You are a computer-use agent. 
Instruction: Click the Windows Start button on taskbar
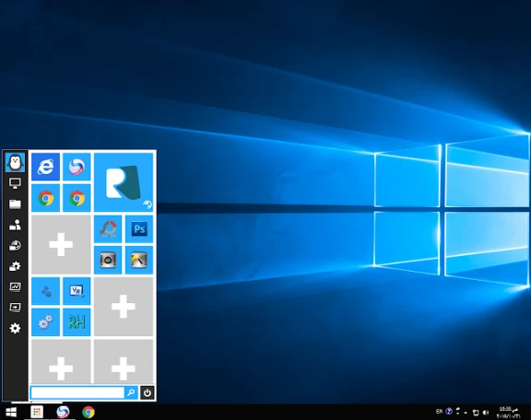(x=11, y=413)
